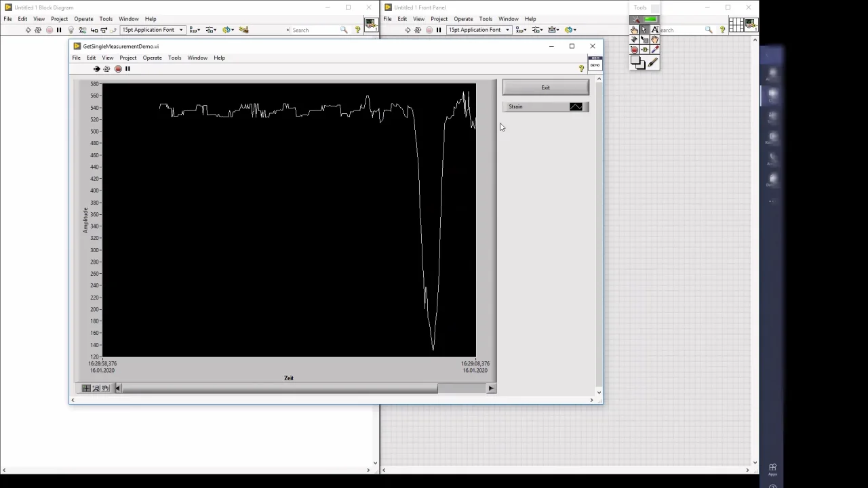Click Run Continuously in GetSingleMeasurementDemo window
Viewport: 868px width, 488px height.
pos(106,68)
